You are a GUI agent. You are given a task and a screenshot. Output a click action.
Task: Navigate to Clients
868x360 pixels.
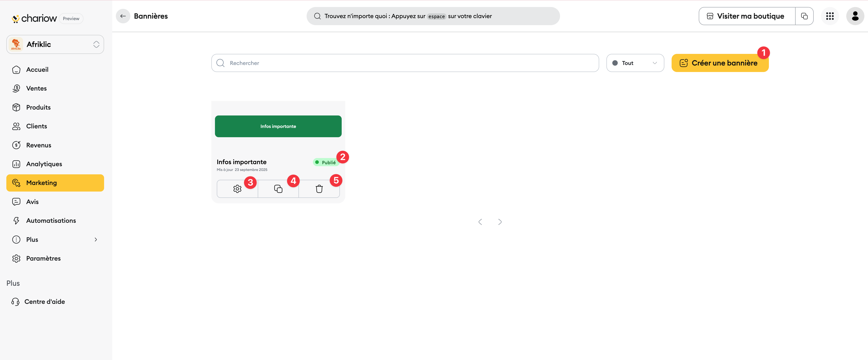[x=55, y=126]
